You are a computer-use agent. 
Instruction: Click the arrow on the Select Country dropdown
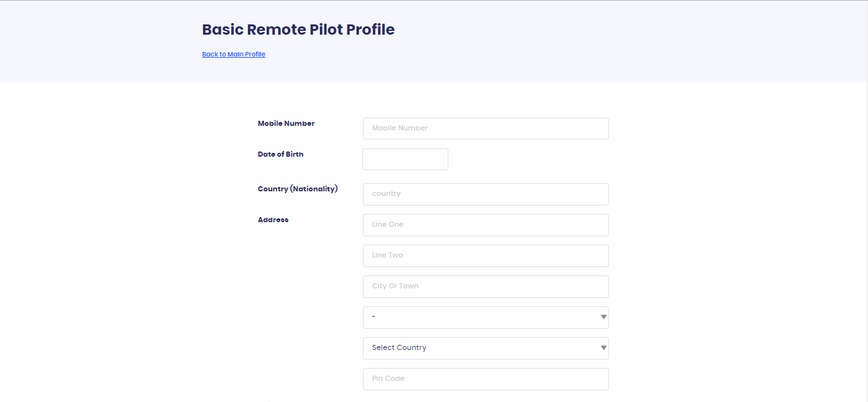pos(603,347)
